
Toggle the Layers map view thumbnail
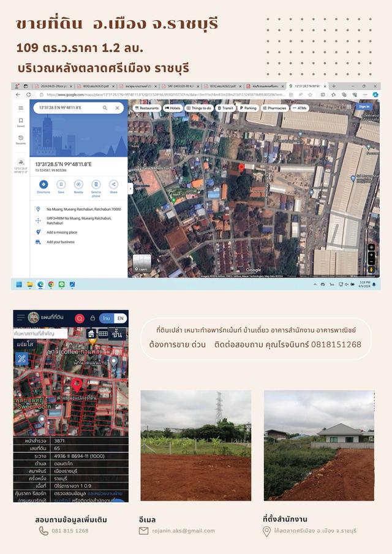(x=142, y=264)
